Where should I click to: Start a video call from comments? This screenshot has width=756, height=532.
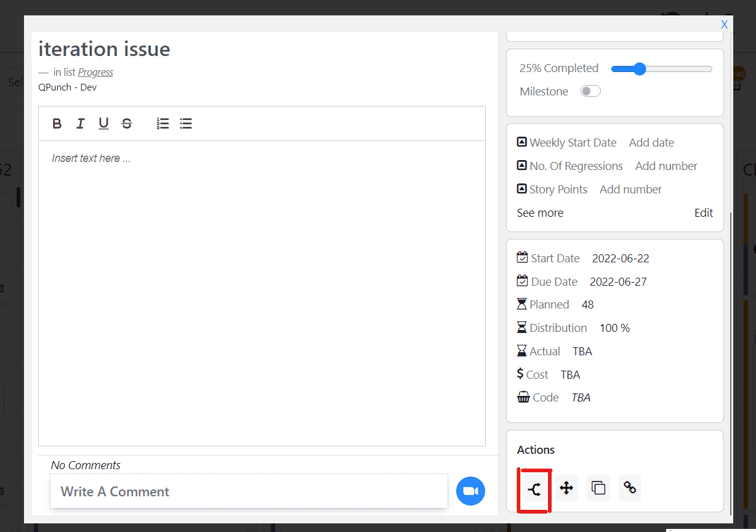click(470, 491)
